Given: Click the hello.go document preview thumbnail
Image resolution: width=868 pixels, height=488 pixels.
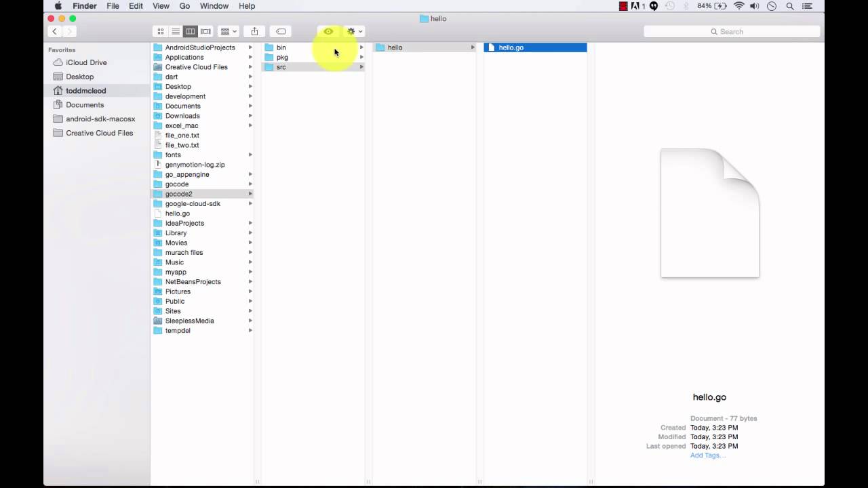Looking at the screenshot, I should click(709, 213).
